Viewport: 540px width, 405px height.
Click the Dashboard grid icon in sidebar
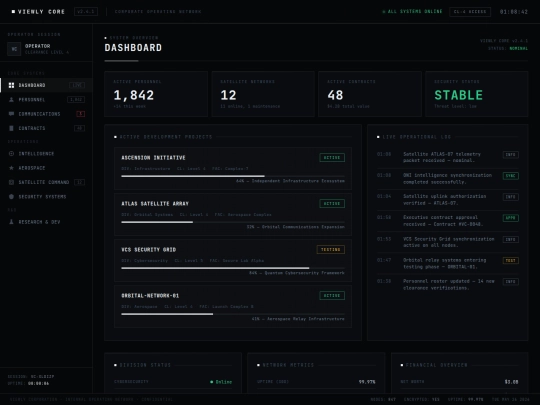tap(11, 85)
